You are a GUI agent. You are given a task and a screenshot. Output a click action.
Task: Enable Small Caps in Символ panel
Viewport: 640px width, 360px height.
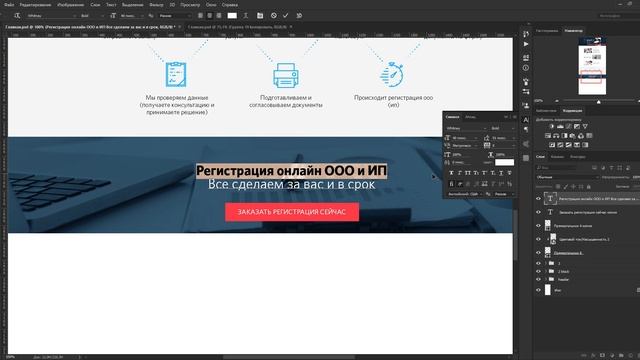coord(476,173)
